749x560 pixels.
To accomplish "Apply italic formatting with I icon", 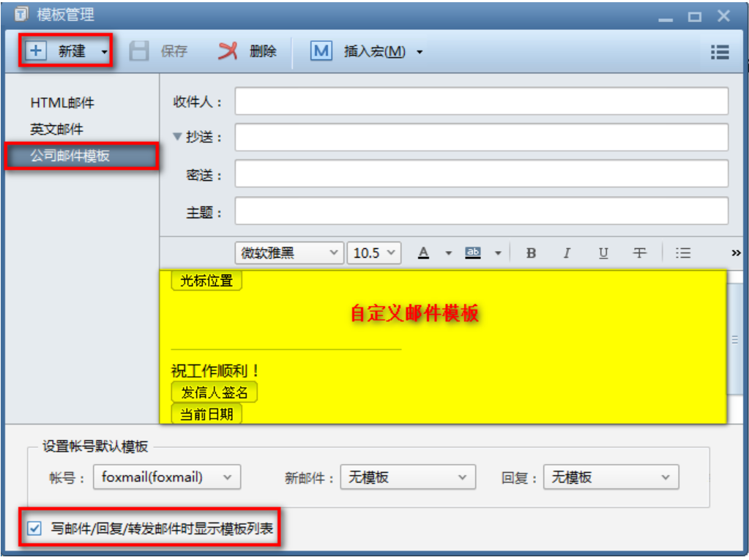I will 567,253.
